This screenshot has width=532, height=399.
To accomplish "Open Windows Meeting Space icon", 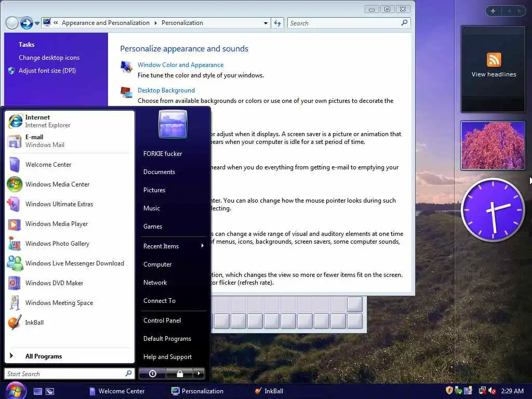I will [x=14, y=303].
